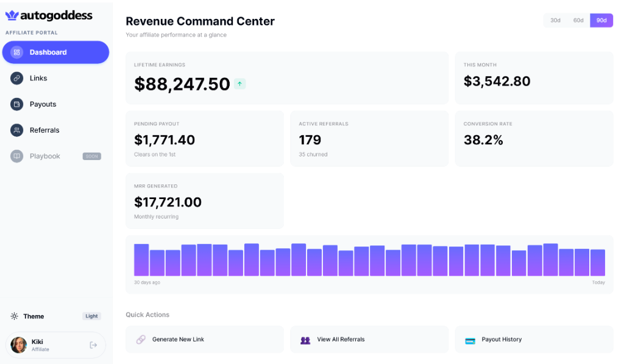Click the 'Today' chart axis label
The width and height of the screenshot is (624, 364).
click(598, 282)
